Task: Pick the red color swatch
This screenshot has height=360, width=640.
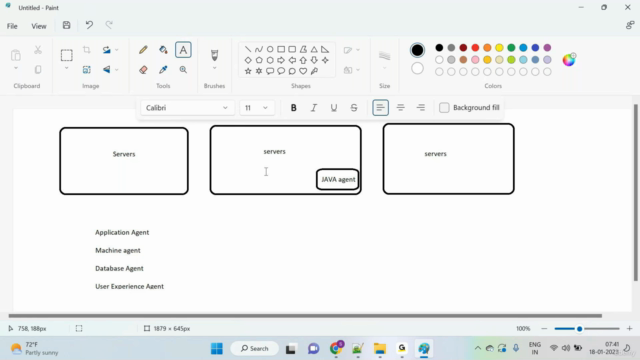Action: 475,48
